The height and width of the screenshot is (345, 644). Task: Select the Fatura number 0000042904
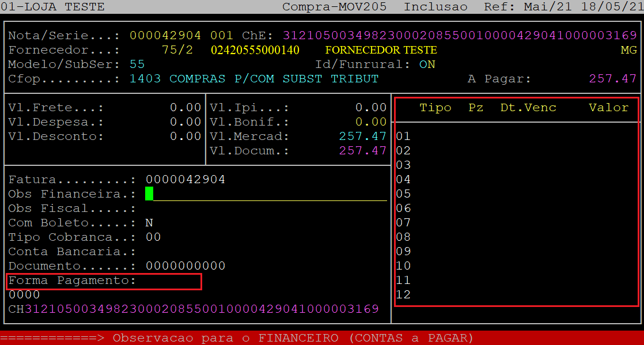185,180
